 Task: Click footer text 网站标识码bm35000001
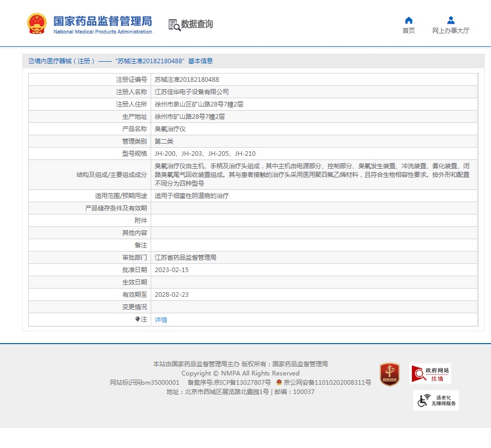(x=144, y=383)
